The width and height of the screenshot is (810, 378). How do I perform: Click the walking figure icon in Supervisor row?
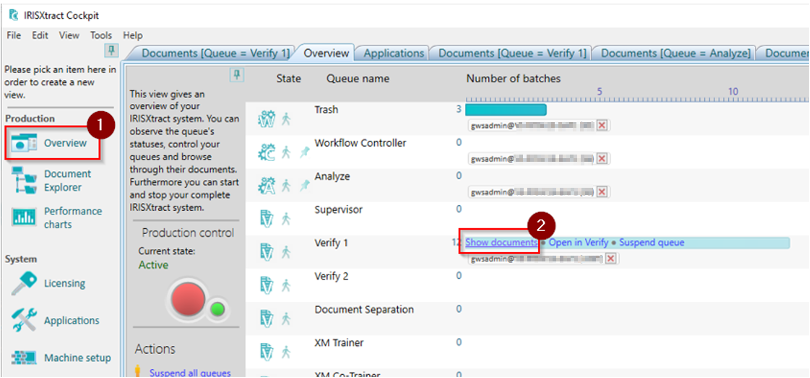(x=286, y=219)
